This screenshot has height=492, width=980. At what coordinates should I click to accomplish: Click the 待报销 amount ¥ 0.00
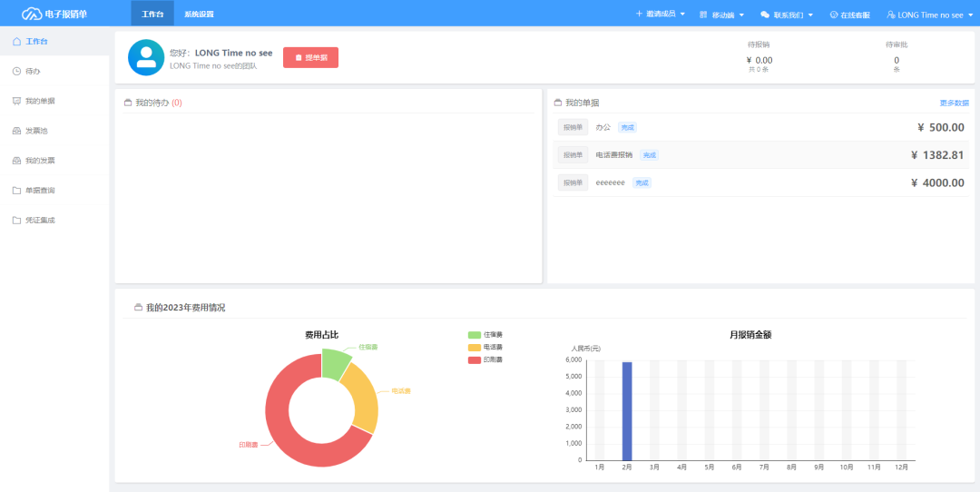[x=759, y=61]
